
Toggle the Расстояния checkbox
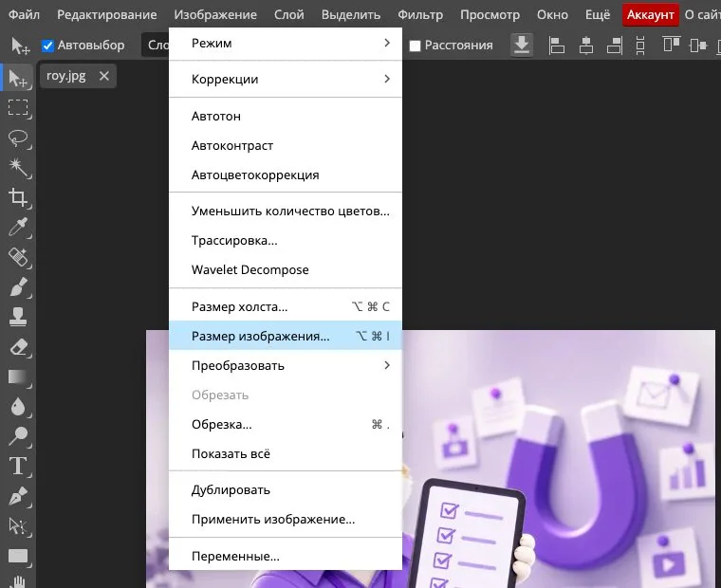pos(415,46)
